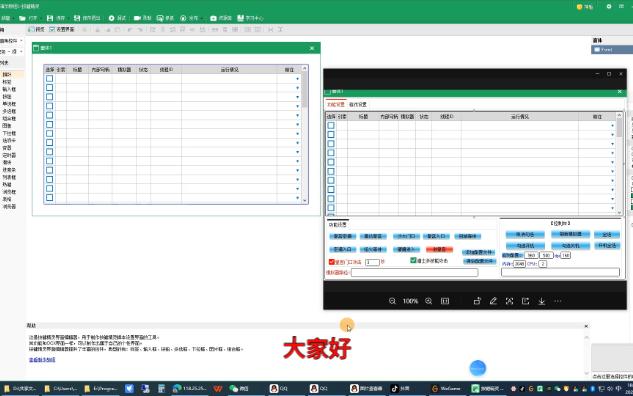Click the save-and-exit icon next to 保存

77,18
